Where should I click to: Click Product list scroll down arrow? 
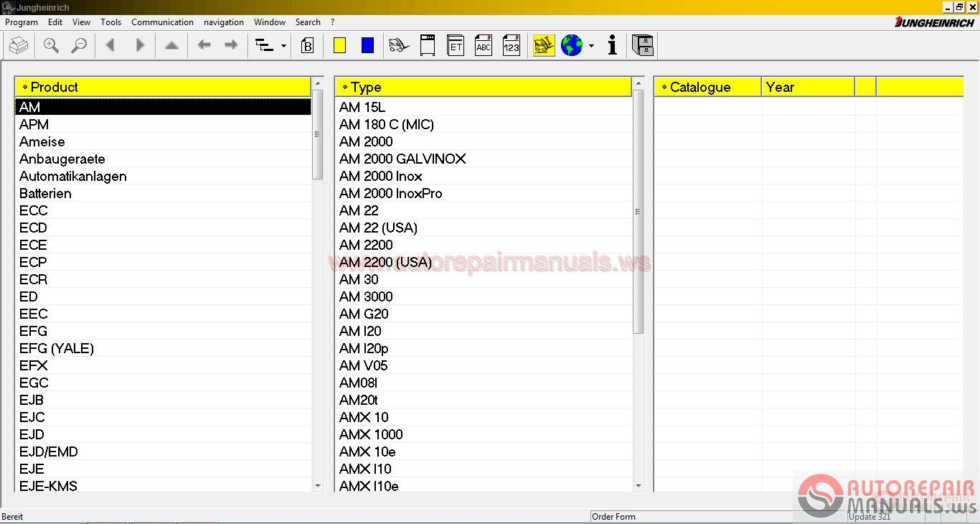pyautogui.click(x=318, y=486)
